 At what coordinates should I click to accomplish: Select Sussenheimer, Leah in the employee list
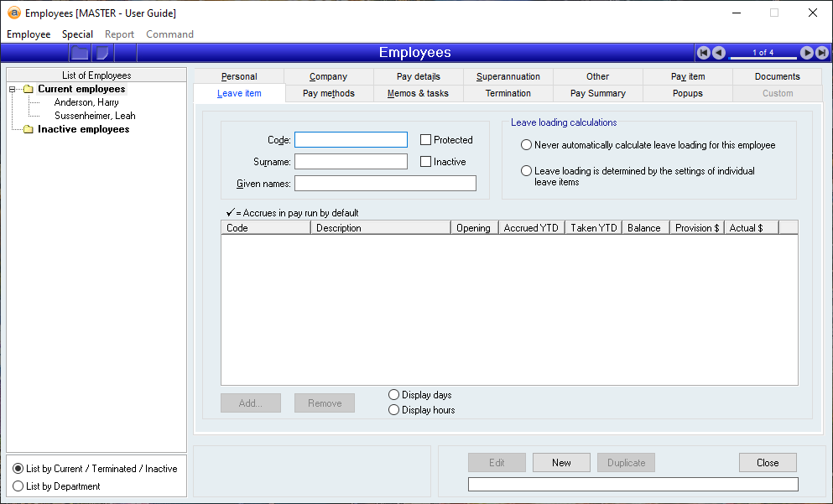pos(95,116)
